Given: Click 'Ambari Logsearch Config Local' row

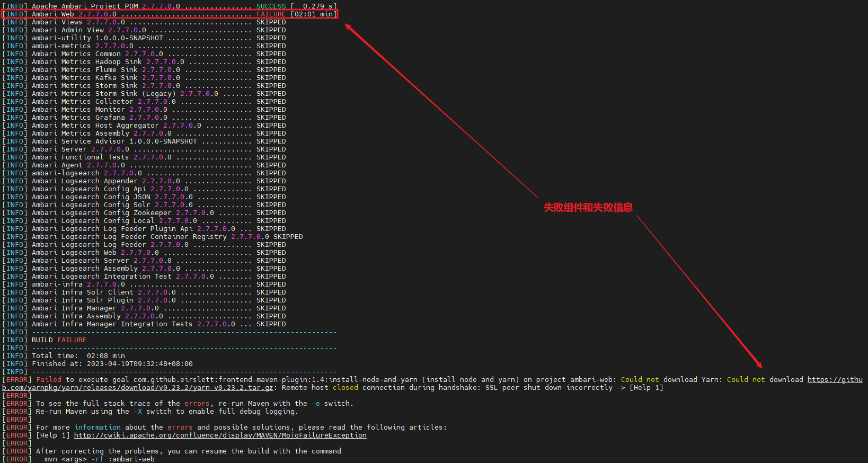Looking at the screenshot, I should 144,221.
